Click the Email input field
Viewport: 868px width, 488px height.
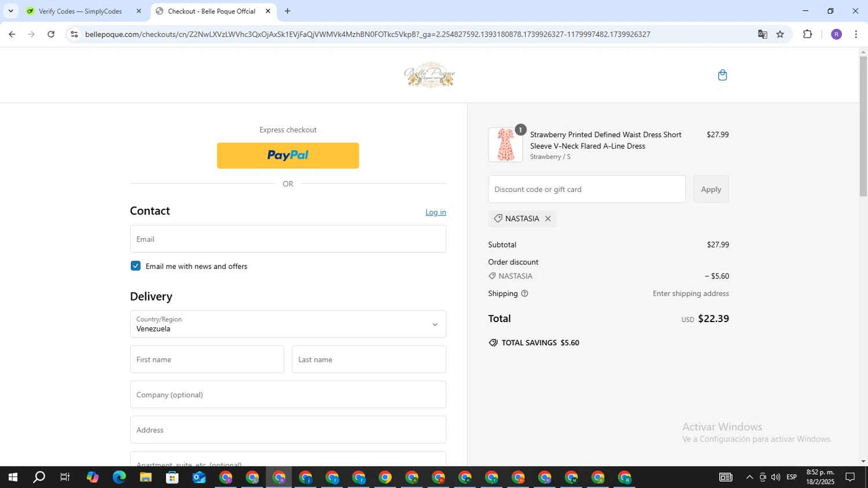[x=288, y=239]
